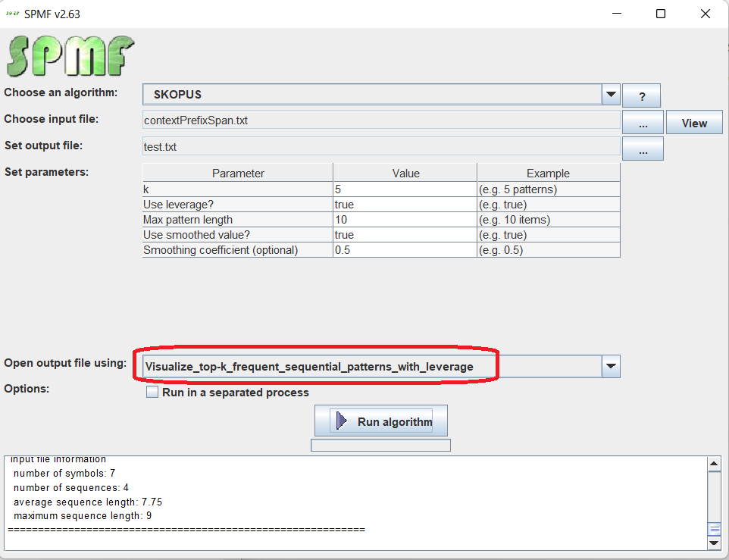729x560 pixels.
Task: Click the small SPMF title bar icon
Action: tap(13, 14)
